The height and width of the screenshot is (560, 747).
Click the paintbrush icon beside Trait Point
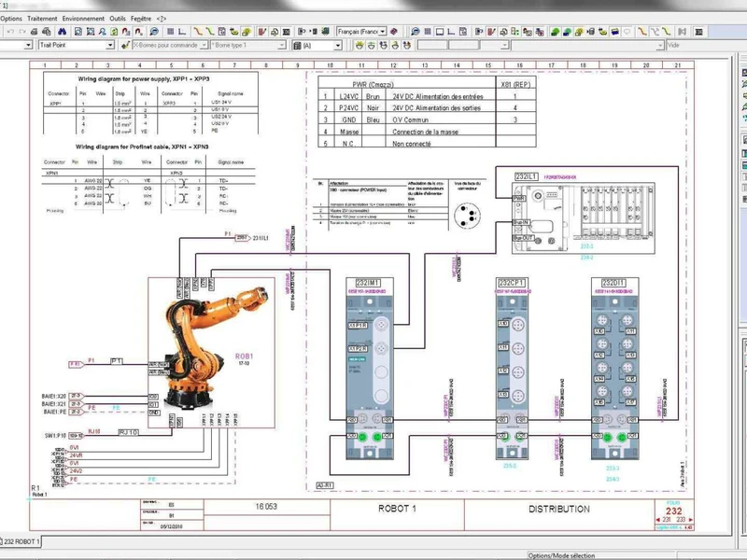coord(125,45)
